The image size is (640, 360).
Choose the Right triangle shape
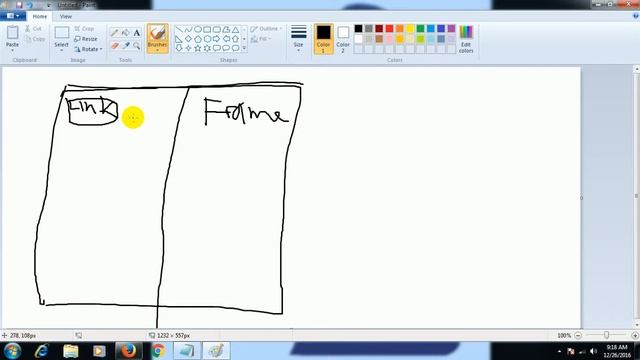pos(179,39)
